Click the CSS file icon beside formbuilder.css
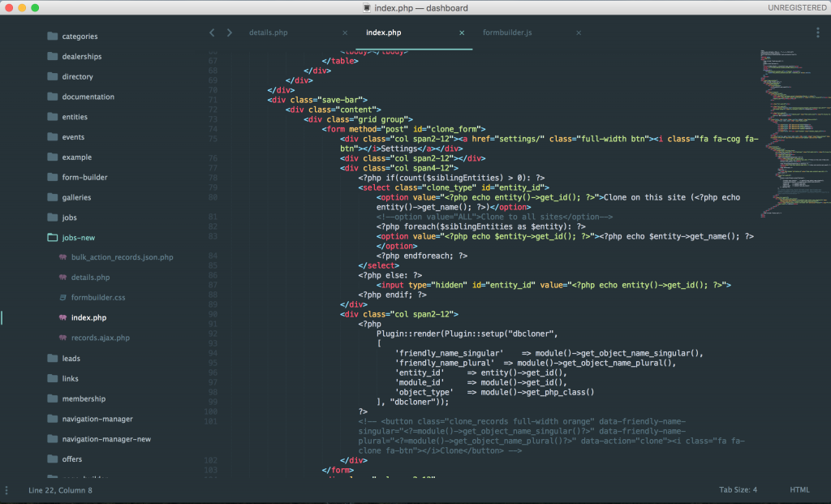This screenshot has width=831, height=504. [x=62, y=298]
